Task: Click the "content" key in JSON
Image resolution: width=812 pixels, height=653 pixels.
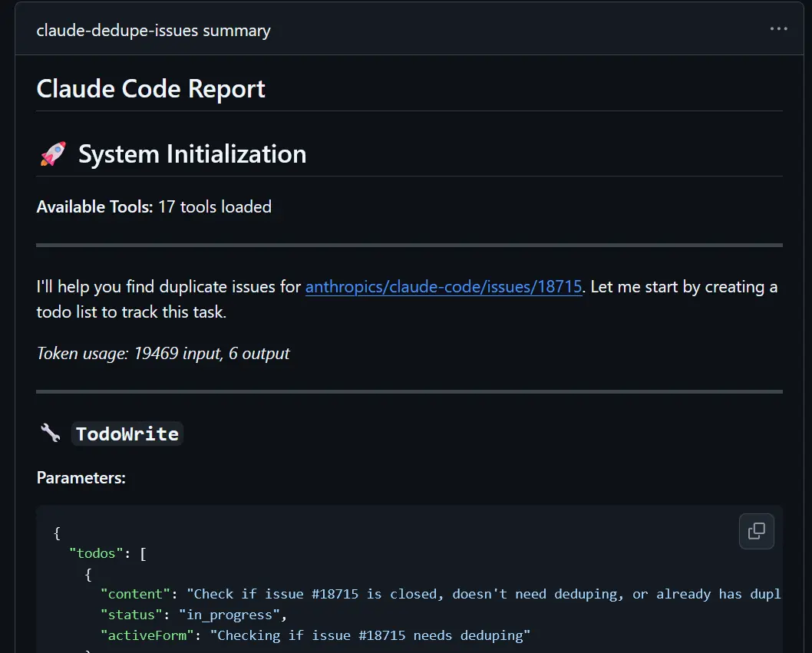Action: [x=135, y=594]
